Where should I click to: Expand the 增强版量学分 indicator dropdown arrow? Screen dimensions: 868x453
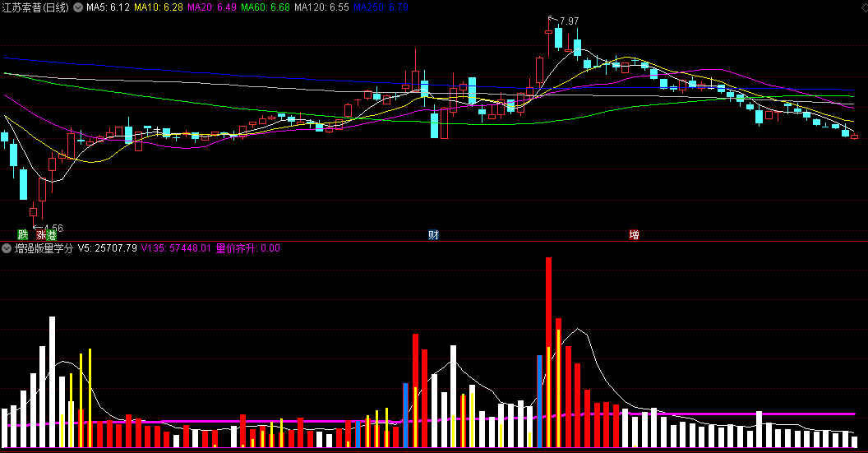7,248
